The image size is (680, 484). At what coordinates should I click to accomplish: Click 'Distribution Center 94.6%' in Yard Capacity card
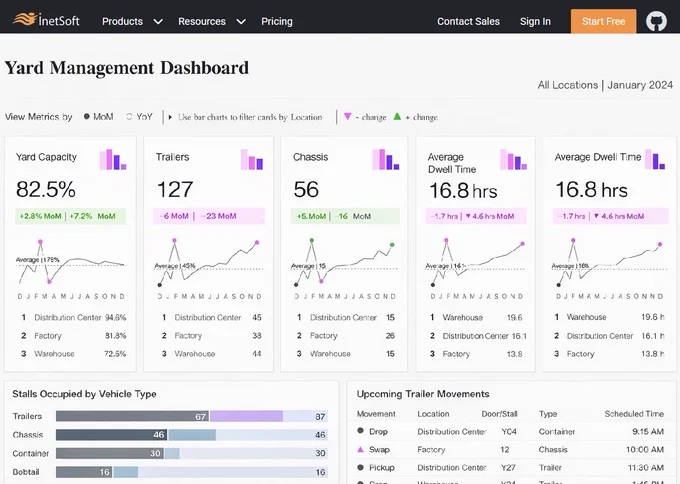pyautogui.click(x=73, y=317)
